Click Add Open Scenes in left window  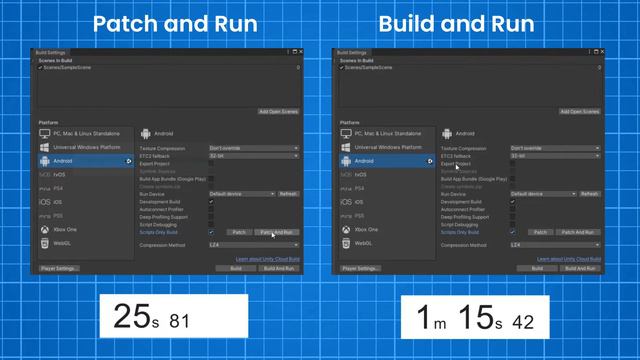click(x=279, y=111)
